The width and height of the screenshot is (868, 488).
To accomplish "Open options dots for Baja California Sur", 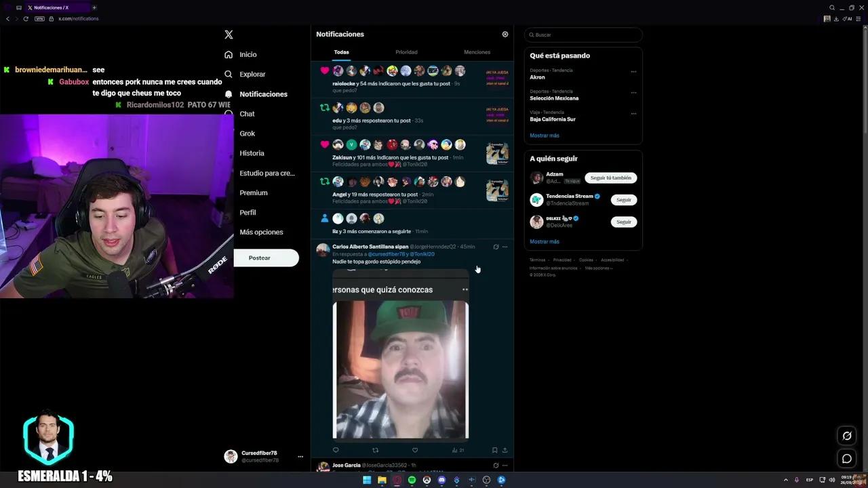I will click(633, 113).
